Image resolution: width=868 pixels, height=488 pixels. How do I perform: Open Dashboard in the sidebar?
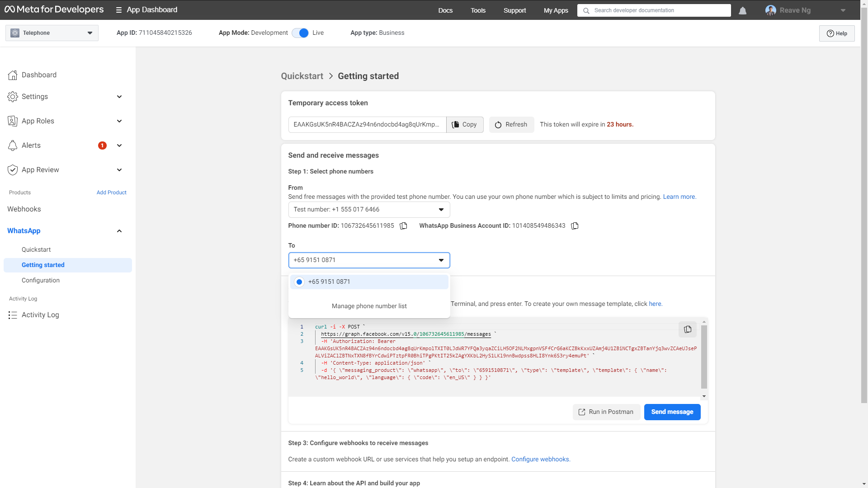pyautogui.click(x=39, y=75)
